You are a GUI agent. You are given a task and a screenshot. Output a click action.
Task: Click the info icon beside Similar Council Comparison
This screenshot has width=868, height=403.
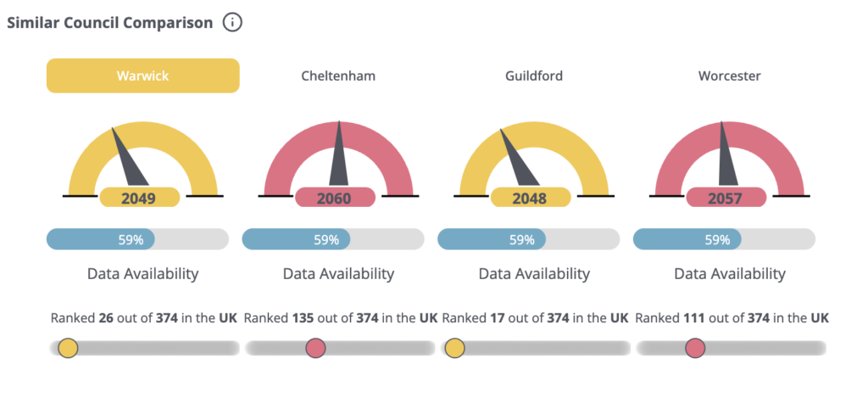click(232, 23)
